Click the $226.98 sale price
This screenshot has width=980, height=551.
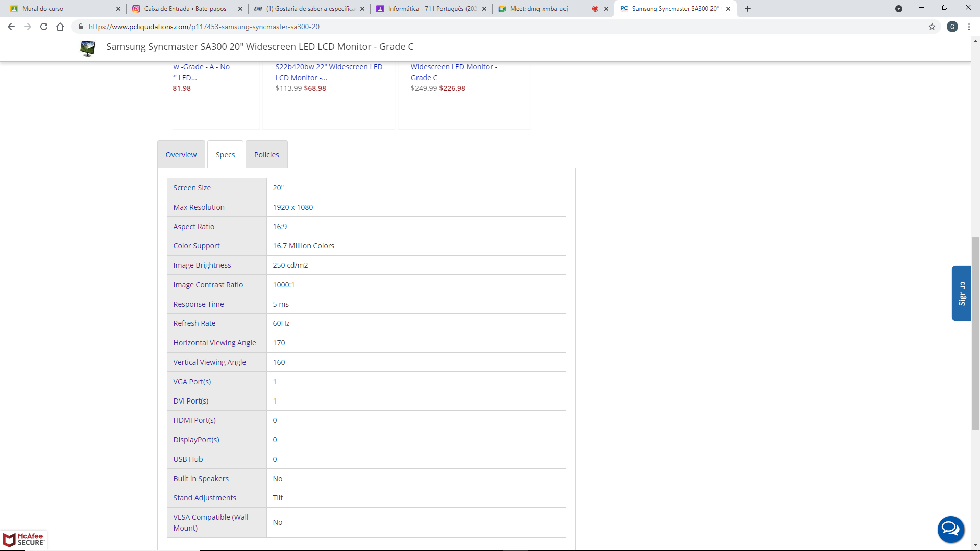click(452, 88)
